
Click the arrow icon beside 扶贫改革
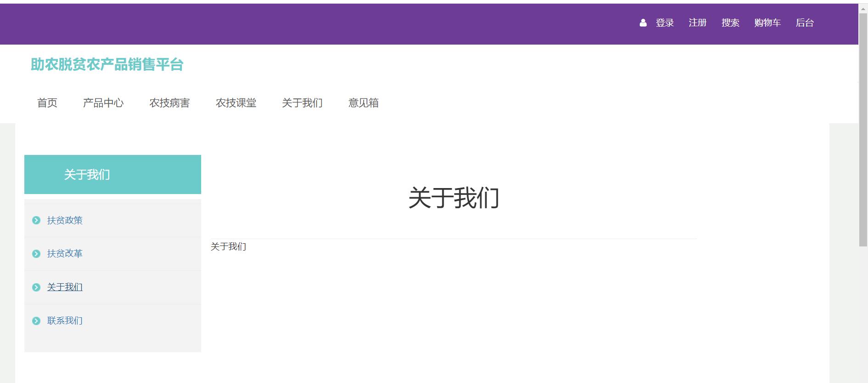(36, 254)
